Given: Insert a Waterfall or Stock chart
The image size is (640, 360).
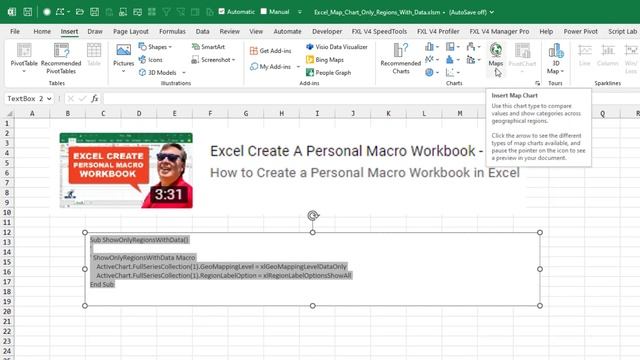Looking at the screenshot, I should (x=471, y=47).
